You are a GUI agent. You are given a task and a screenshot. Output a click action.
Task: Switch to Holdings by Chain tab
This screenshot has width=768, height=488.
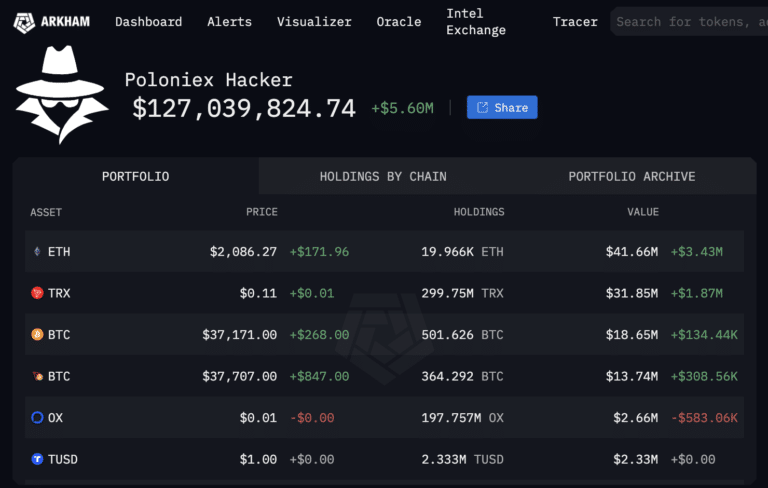383,176
